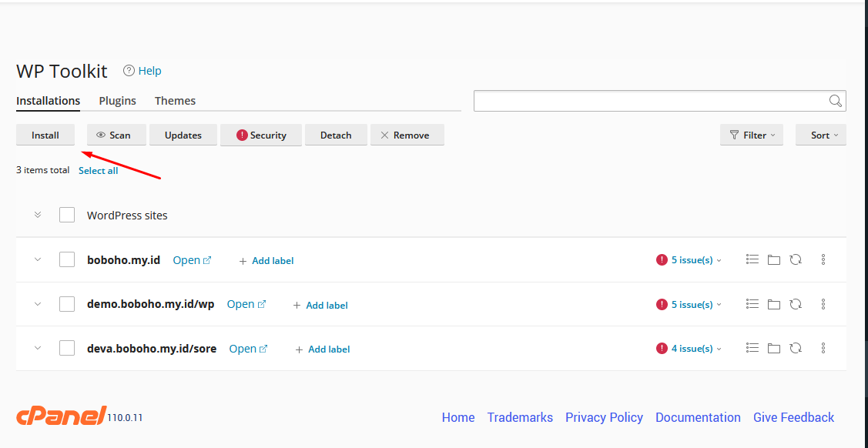868x448 pixels.
Task: Open the footer Home link
Action: [x=458, y=417]
